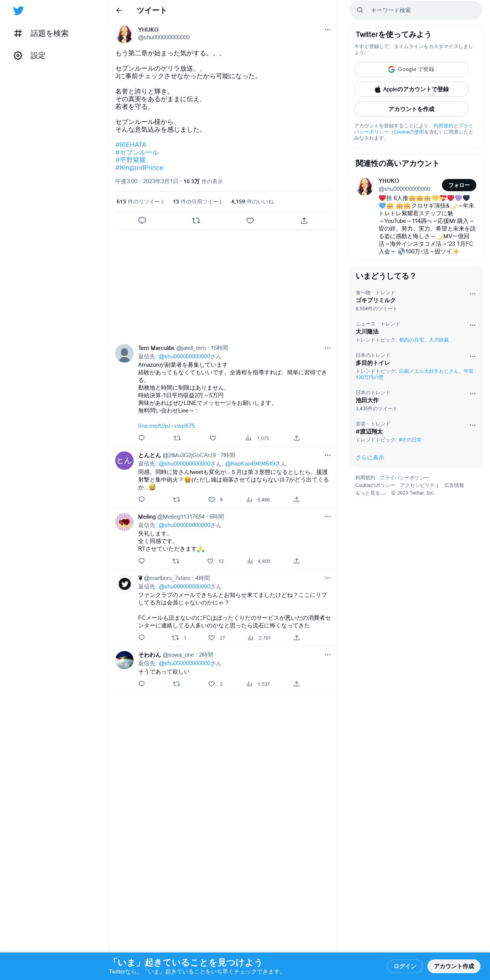The width and height of the screenshot is (490, 980).
Task: Show more trends via さらに表示
Action: (x=370, y=458)
